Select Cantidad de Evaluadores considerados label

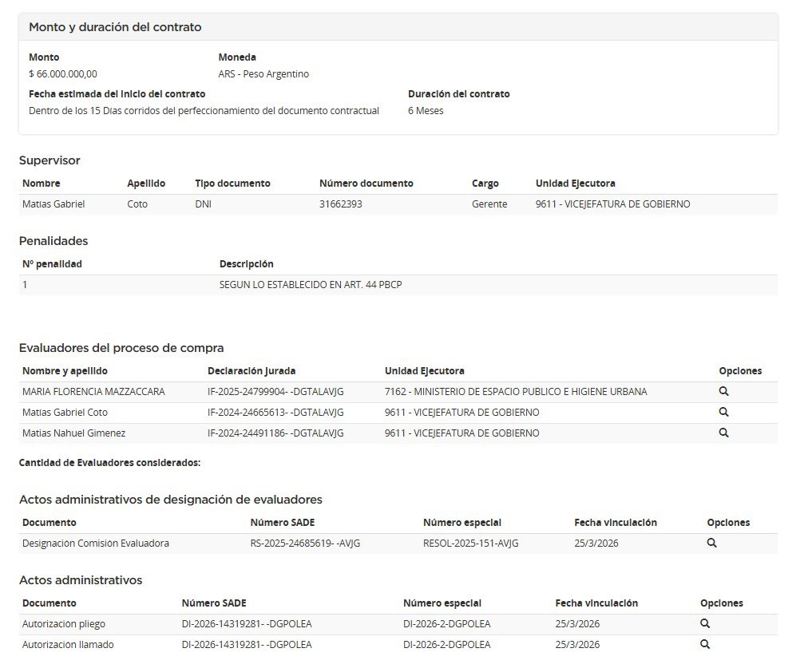pos(109,462)
